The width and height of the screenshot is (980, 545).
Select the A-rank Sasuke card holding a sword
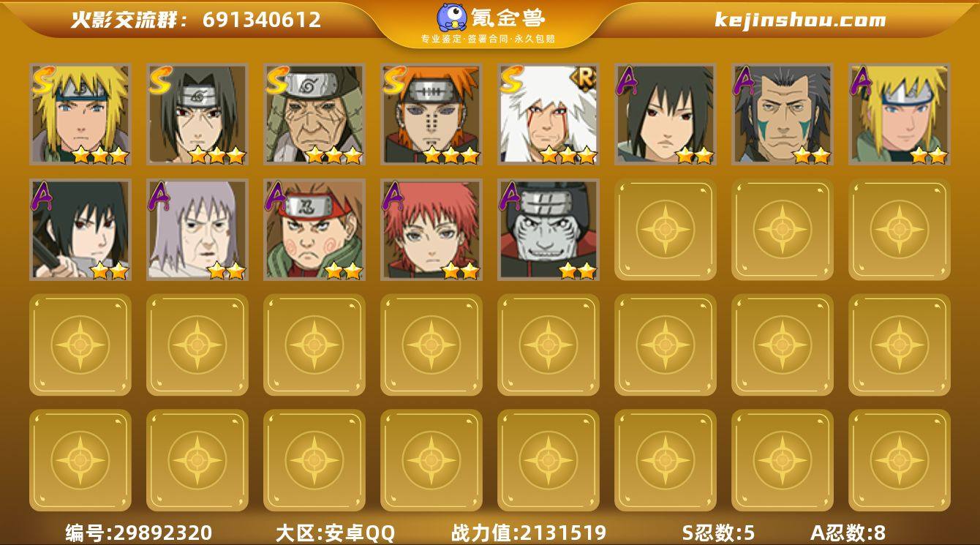point(80,230)
